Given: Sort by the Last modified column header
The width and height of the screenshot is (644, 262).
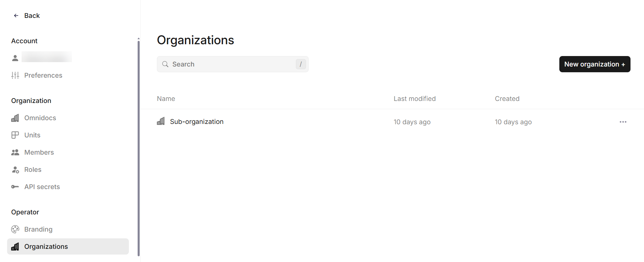Looking at the screenshot, I should (415, 99).
